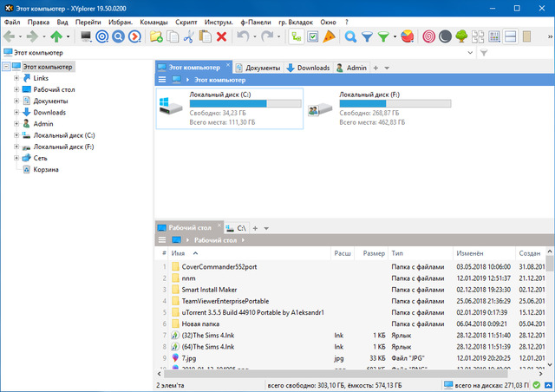Expand the Documents tree node

(16, 101)
